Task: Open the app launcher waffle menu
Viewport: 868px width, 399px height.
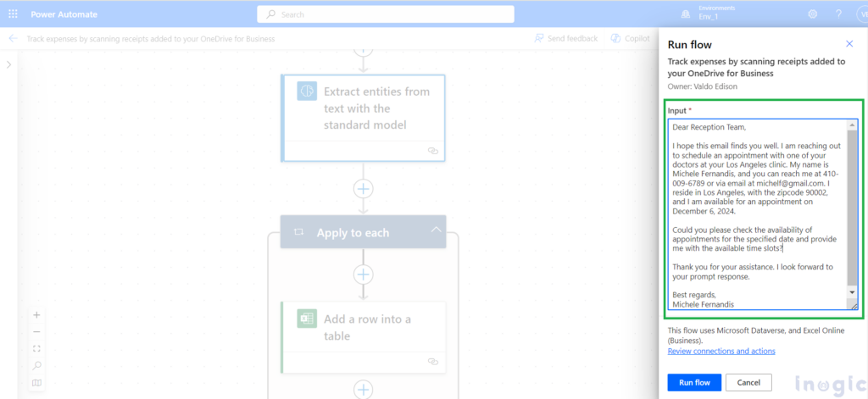Action: click(x=13, y=14)
